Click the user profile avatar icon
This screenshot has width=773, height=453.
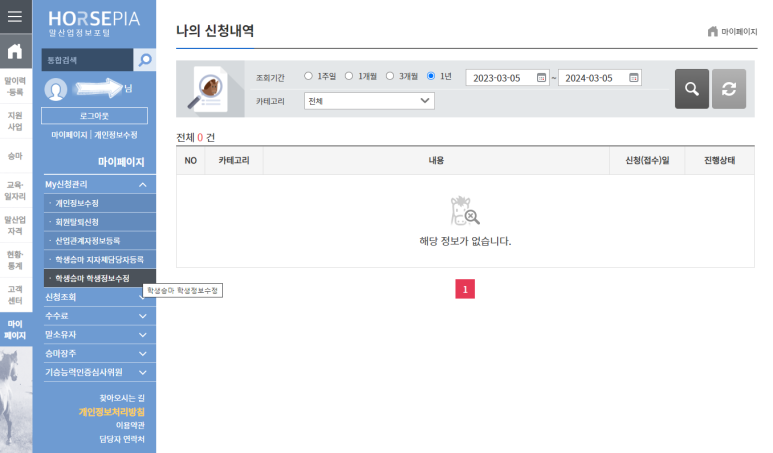coord(56,89)
